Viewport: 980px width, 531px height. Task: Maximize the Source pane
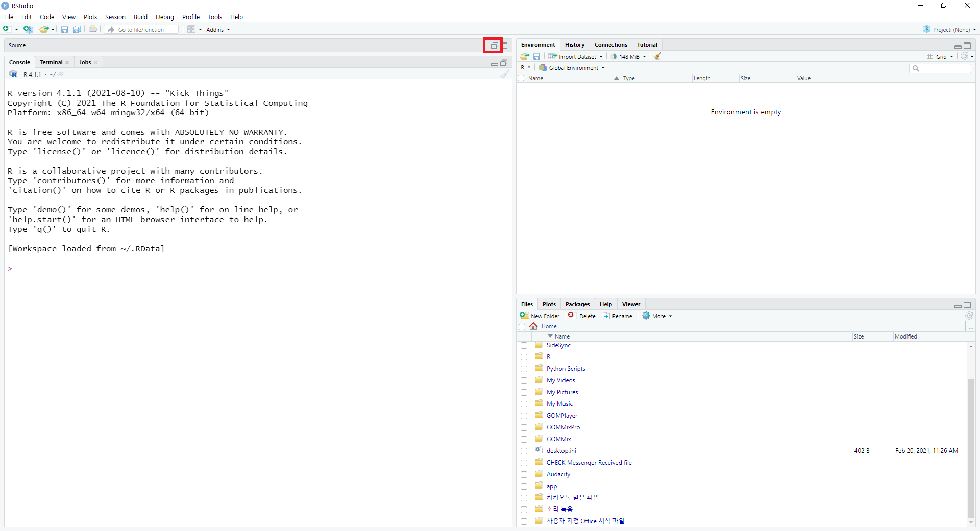(x=505, y=45)
